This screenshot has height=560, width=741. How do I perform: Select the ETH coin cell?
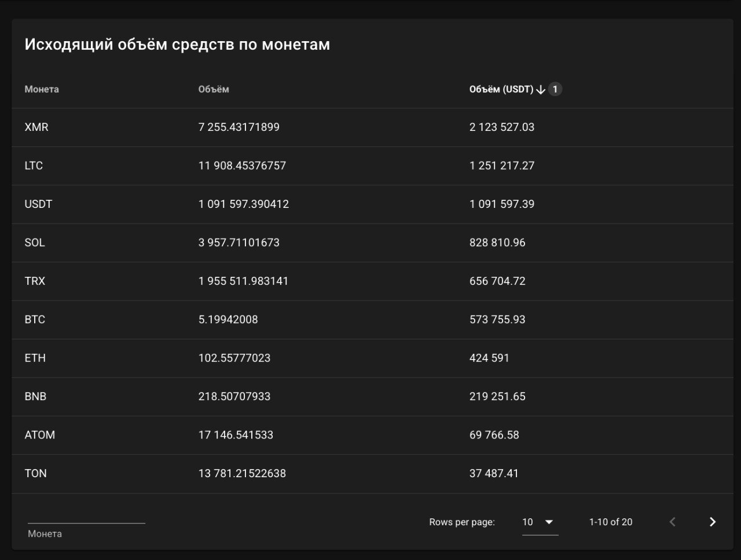35,358
